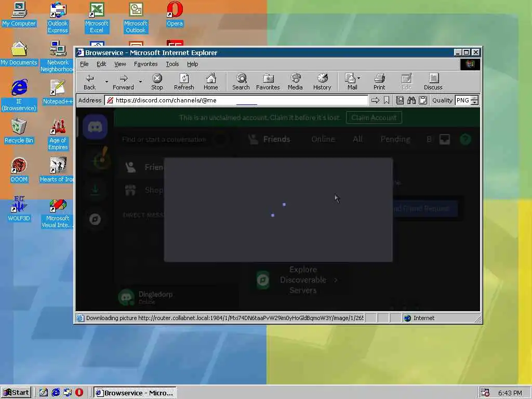Open Notepad++ desktop shortcut
532x399 pixels.
[58, 92]
